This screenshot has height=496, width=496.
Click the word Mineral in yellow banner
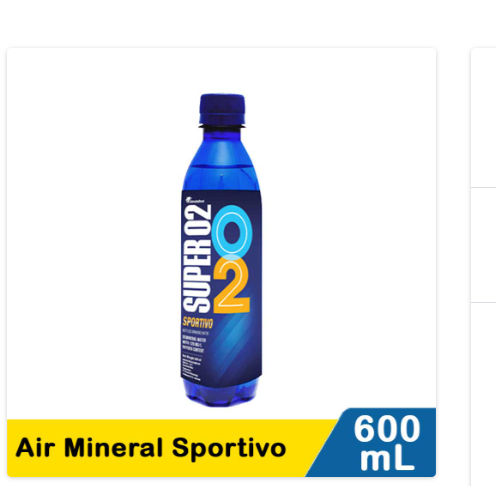[x=113, y=447]
